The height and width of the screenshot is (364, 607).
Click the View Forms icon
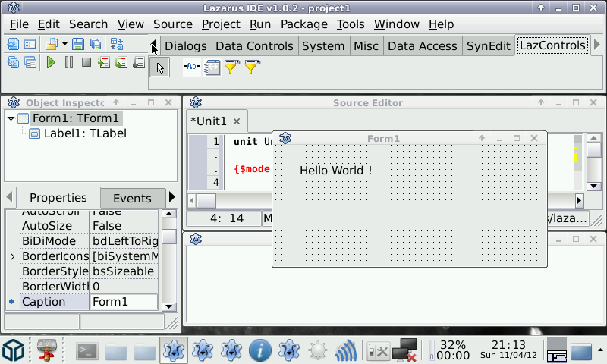(30, 62)
